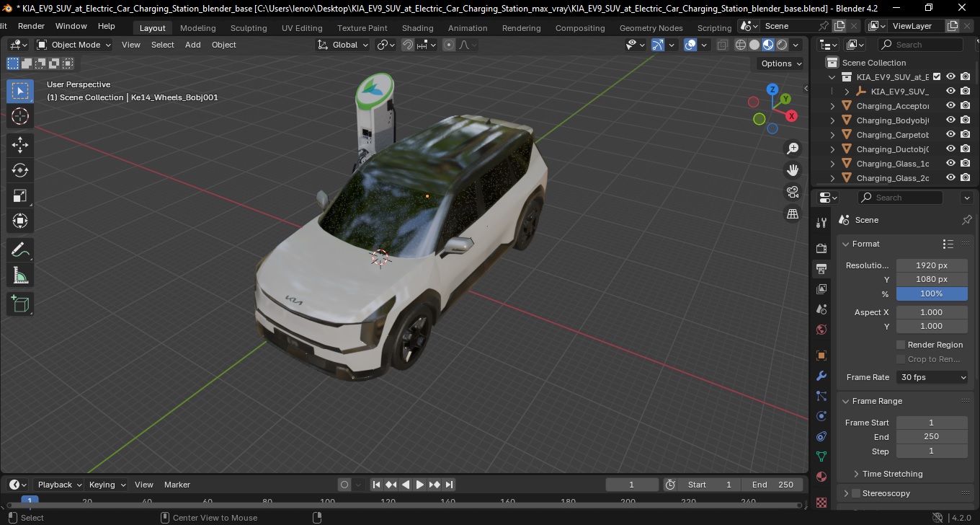Jump to the first frame

click(x=376, y=485)
